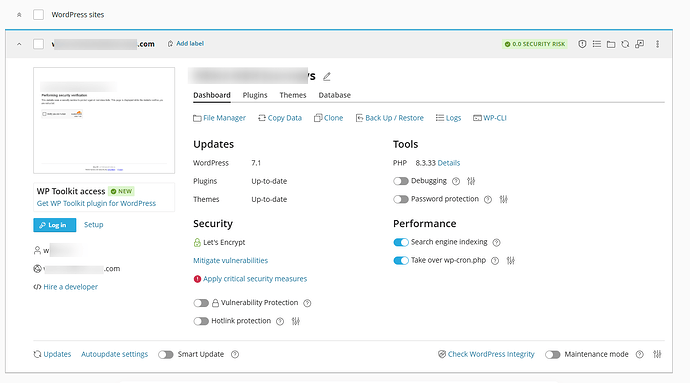
Task: Open Mitigate vulnerabilities
Action: coord(231,261)
